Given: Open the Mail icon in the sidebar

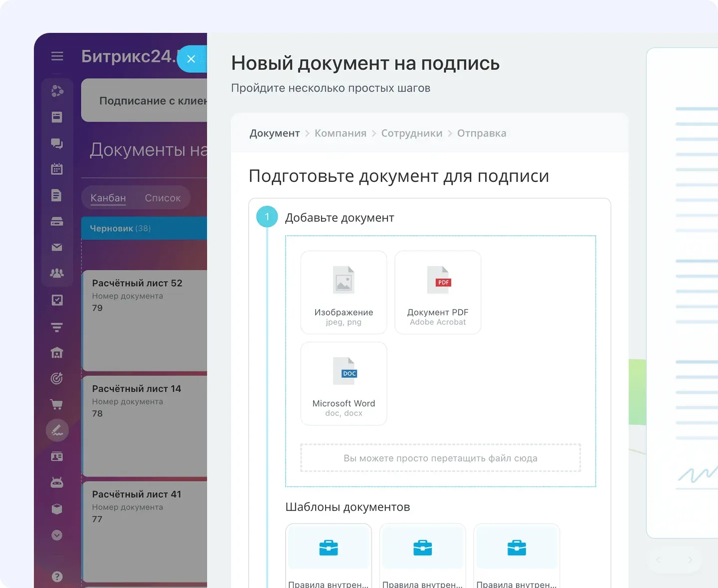Looking at the screenshot, I should pos(57,247).
